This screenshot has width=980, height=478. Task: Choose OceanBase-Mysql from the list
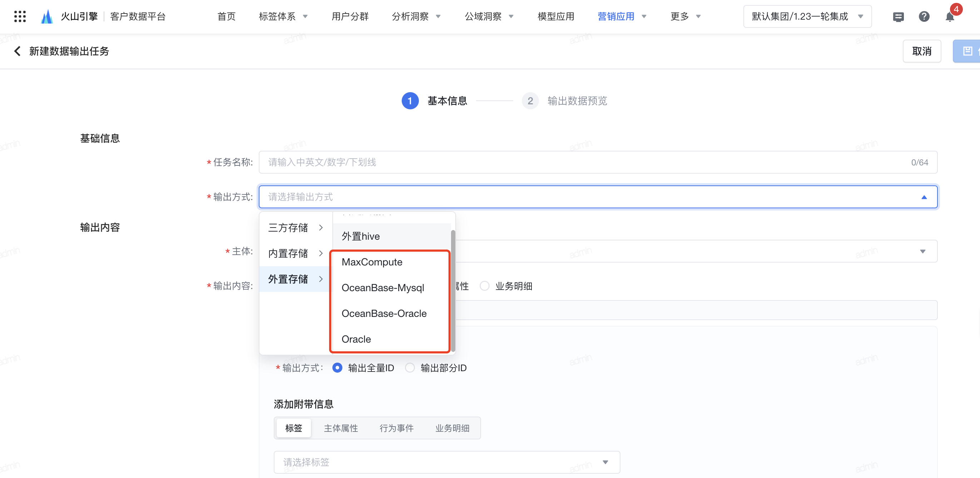[391, 288]
